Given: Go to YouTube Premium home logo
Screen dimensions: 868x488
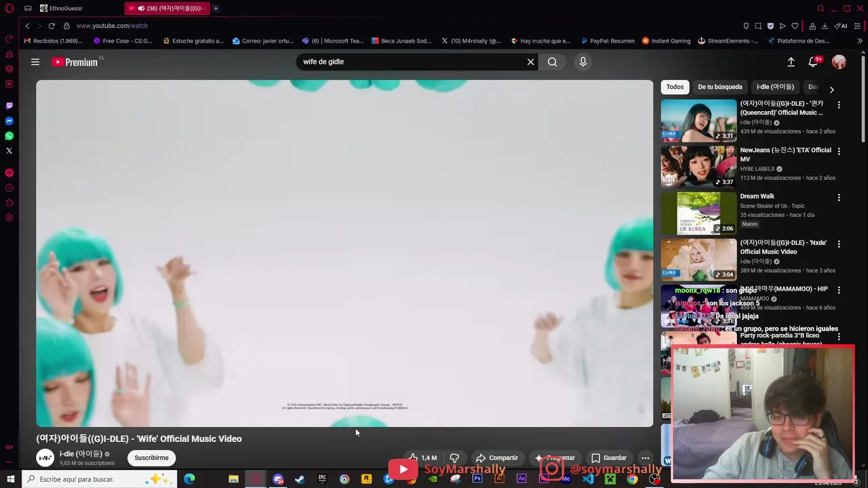Looking at the screenshot, I should tap(75, 62).
